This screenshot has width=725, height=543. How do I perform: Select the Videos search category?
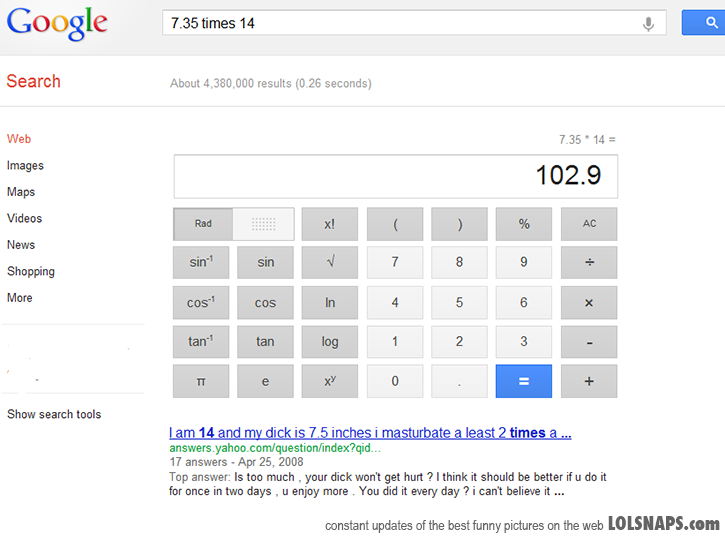24,219
